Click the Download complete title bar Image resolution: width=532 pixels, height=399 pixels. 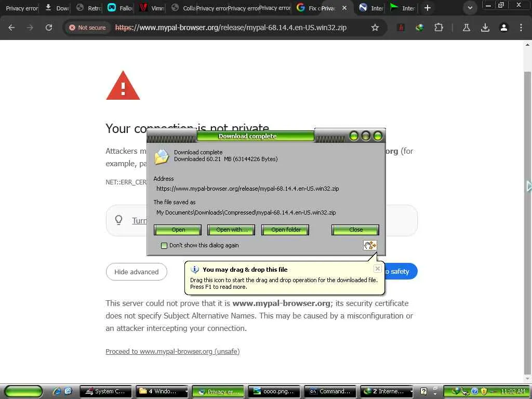pyautogui.click(x=256, y=136)
